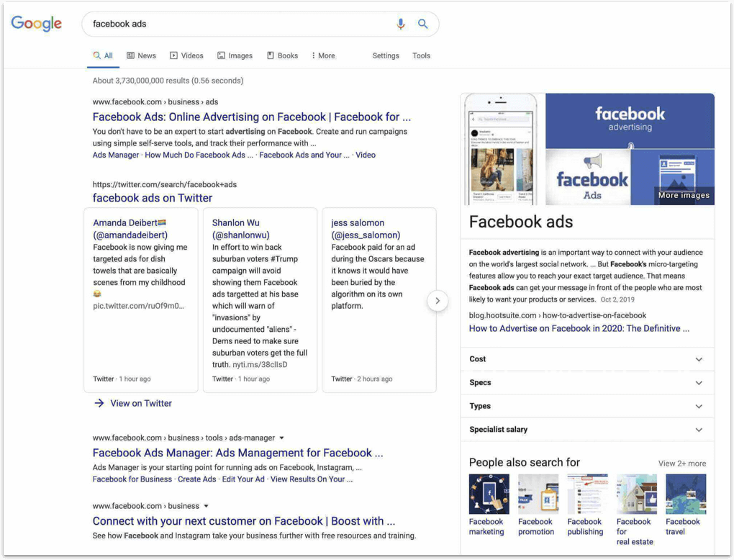Expand the Cost section

[x=587, y=359]
